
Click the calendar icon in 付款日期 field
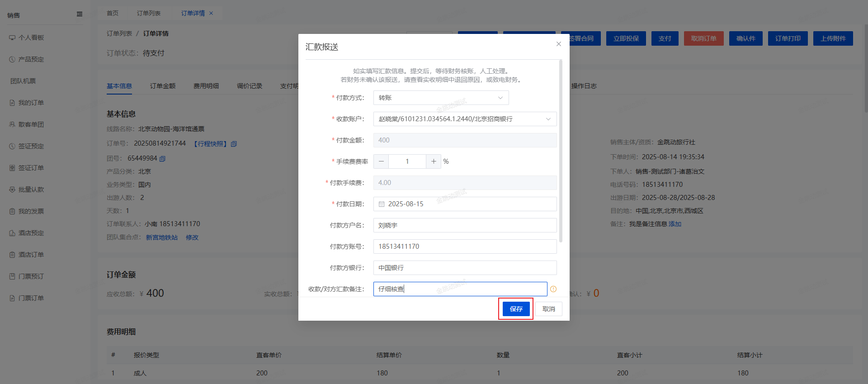click(x=382, y=204)
